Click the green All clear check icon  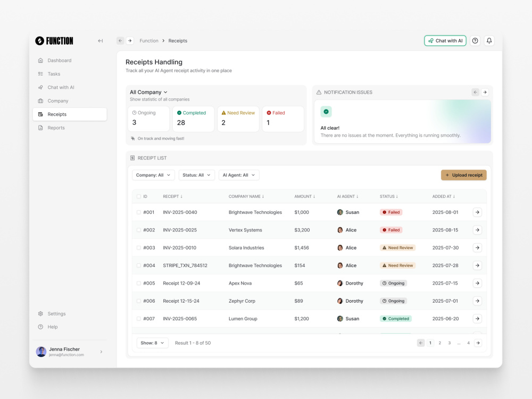(x=326, y=112)
